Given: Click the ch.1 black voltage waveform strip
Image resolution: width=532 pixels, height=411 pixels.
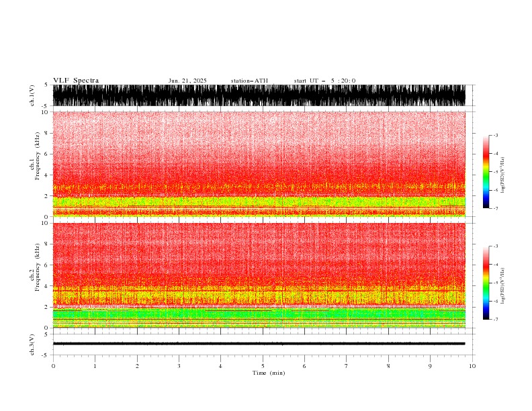Looking at the screenshot, I should tap(259, 95).
